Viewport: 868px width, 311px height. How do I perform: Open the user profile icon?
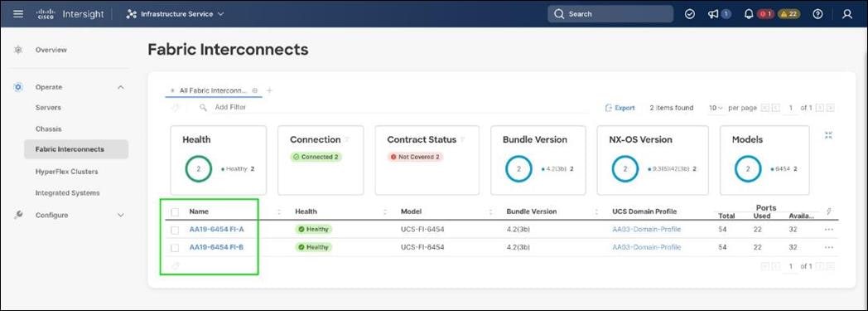(847, 14)
